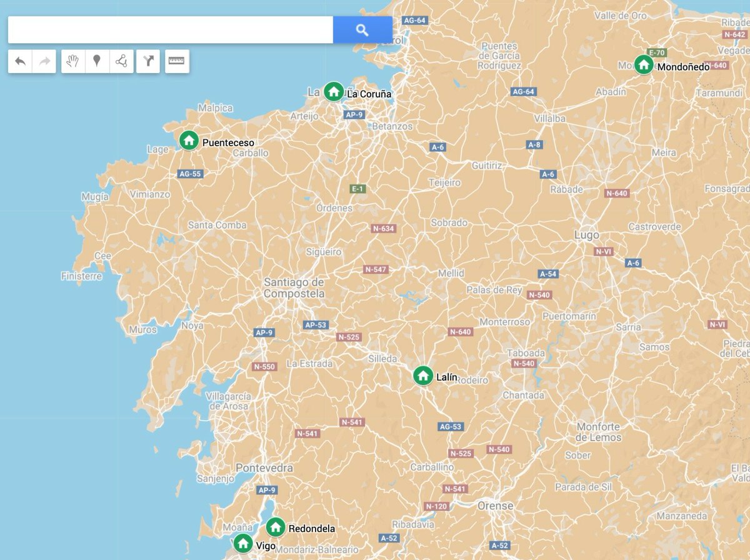Click the Noya town label

coord(192,325)
